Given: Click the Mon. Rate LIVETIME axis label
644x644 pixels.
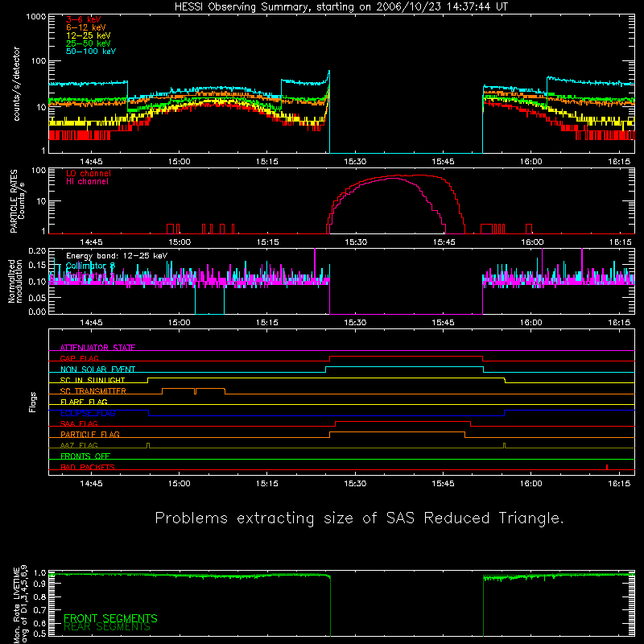Looking at the screenshot, I should [x=20, y=604].
